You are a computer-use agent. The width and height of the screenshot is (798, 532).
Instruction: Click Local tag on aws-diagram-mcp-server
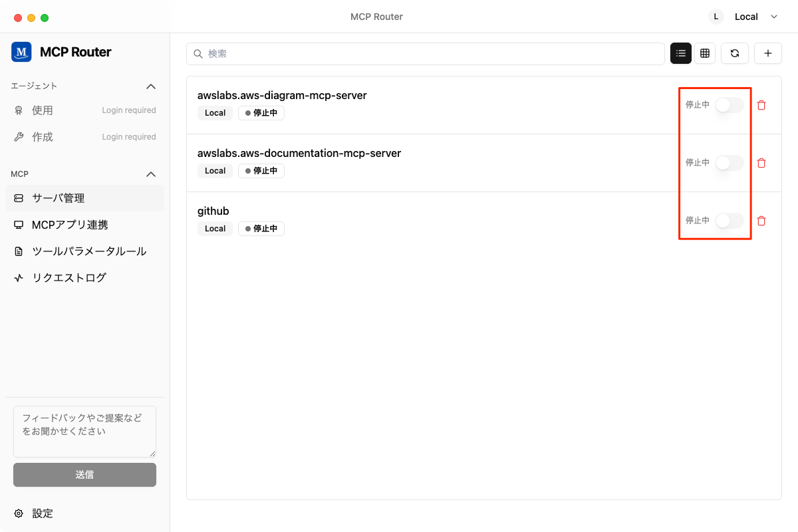coord(215,113)
